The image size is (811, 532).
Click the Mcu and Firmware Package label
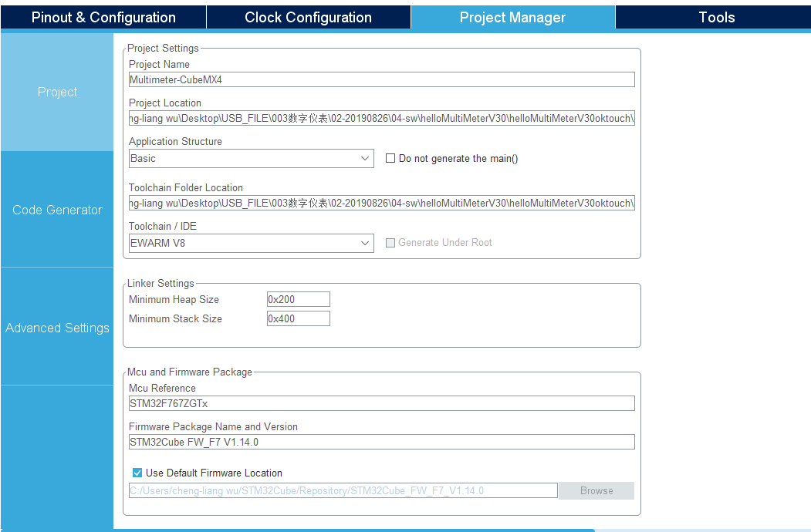click(x=190, y=372)
